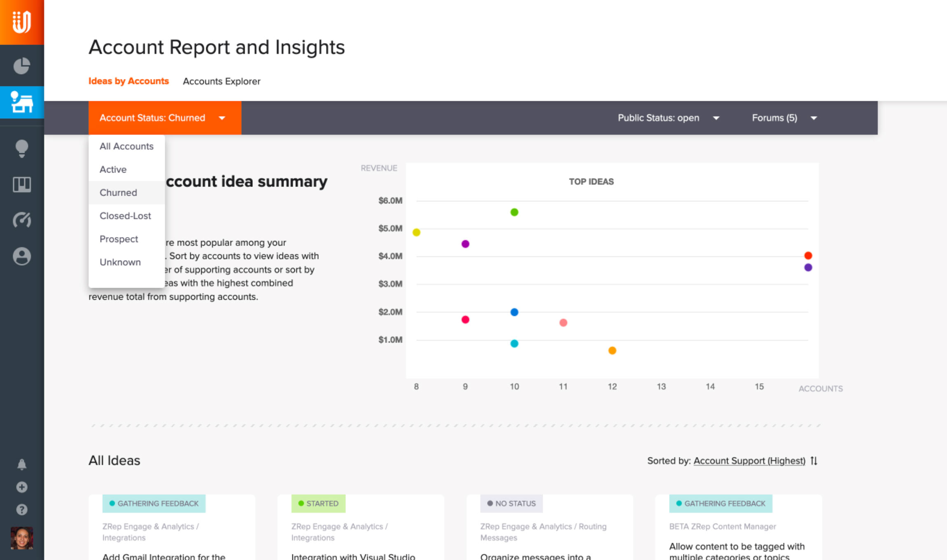Toggle sort order arrows beside Account Support

click(x=814, y=461)
